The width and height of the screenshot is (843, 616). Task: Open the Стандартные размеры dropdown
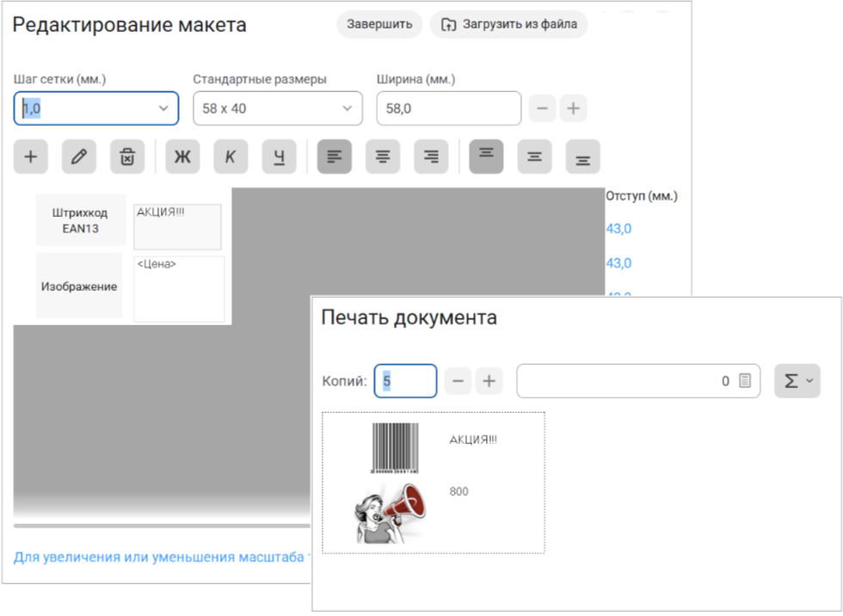click(277, 108)
